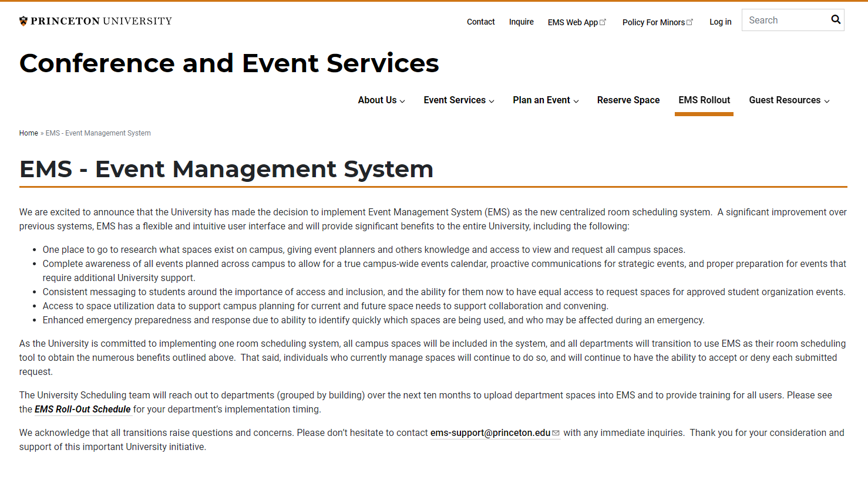The image size is (868, 487).
Task: Click the paragraph starting "We are excited to announce"
Action: coord(433,219)
